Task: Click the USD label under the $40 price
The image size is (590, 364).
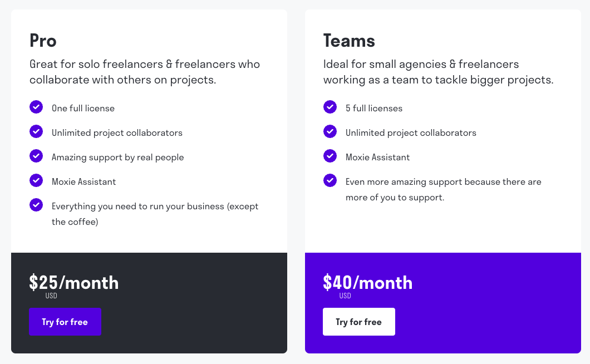Action: [345, 296]
